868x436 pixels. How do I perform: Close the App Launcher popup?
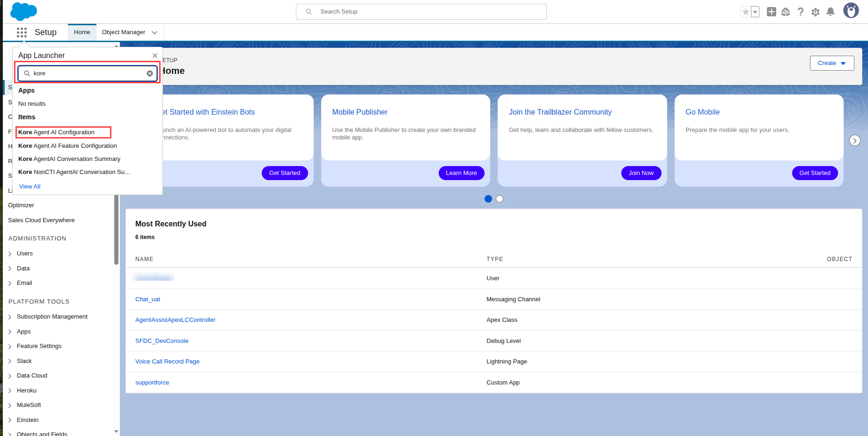155,56
